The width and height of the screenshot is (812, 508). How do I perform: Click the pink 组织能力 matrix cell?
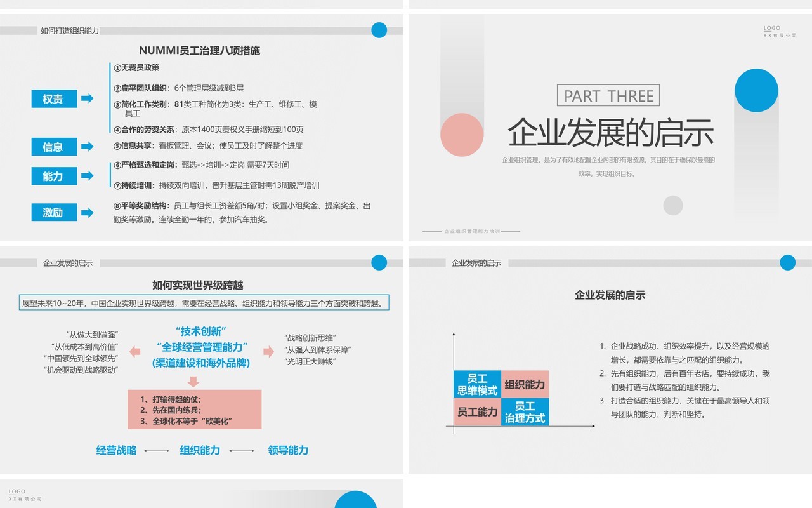point(525,384)
